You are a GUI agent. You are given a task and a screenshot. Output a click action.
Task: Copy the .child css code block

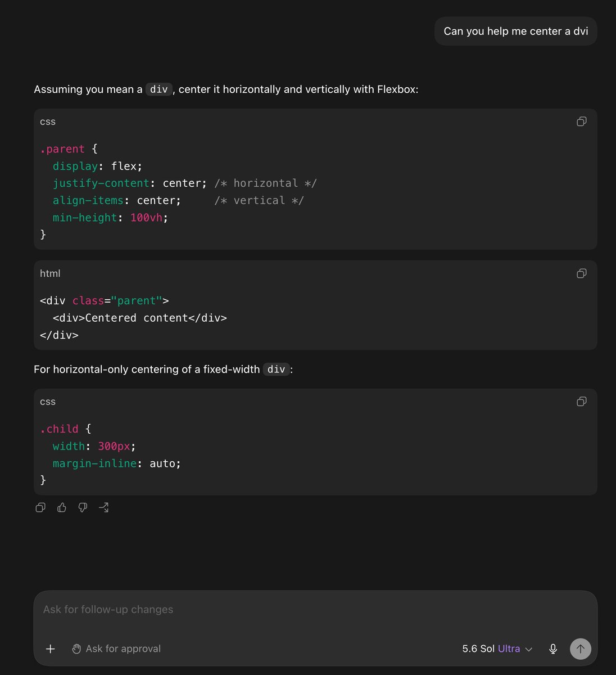pos(582,402)
